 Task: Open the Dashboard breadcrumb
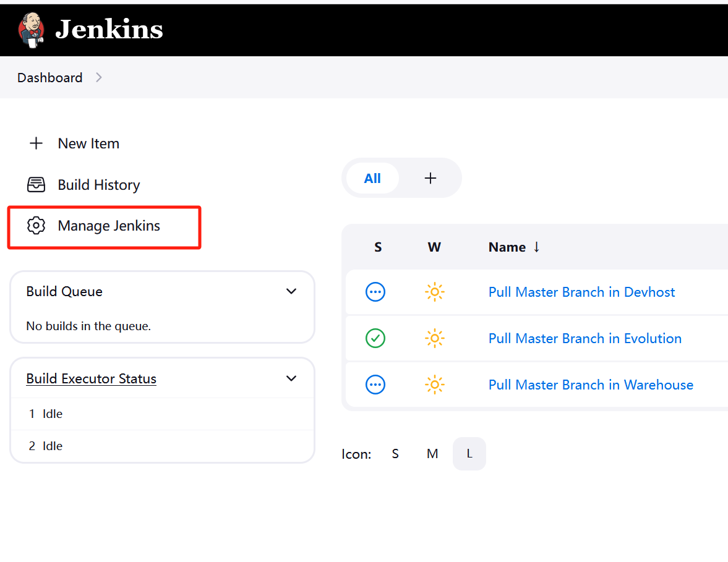pos(49,77)
